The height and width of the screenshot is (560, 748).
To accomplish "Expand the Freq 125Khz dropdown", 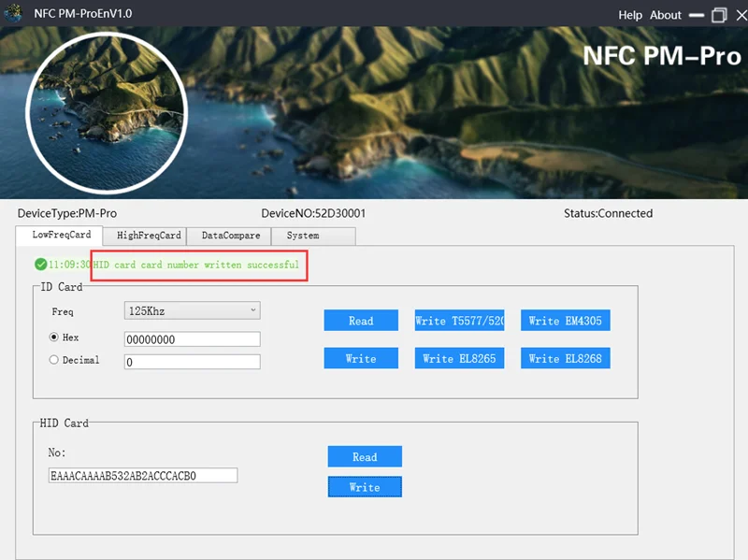I will (x=193, y=310).
